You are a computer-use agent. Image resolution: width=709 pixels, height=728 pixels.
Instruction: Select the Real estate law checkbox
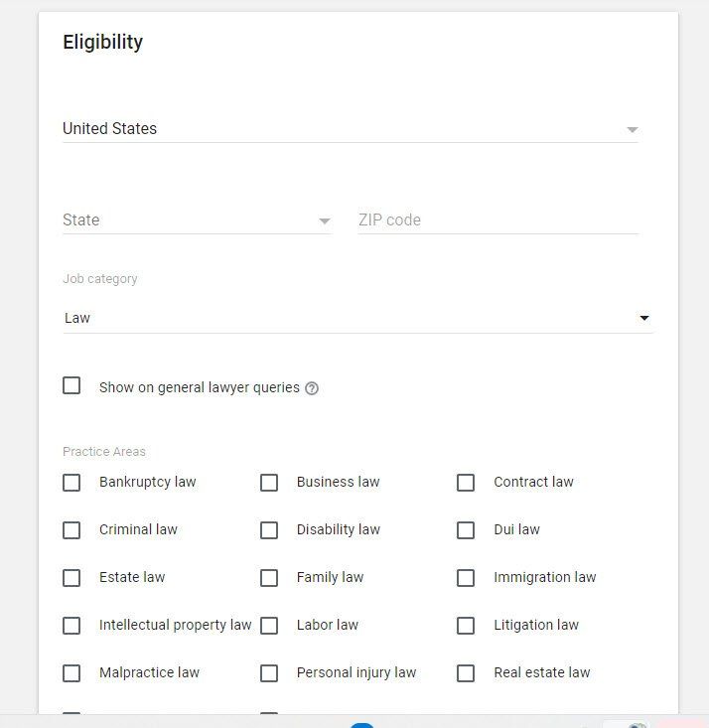[x=466, y=673]
